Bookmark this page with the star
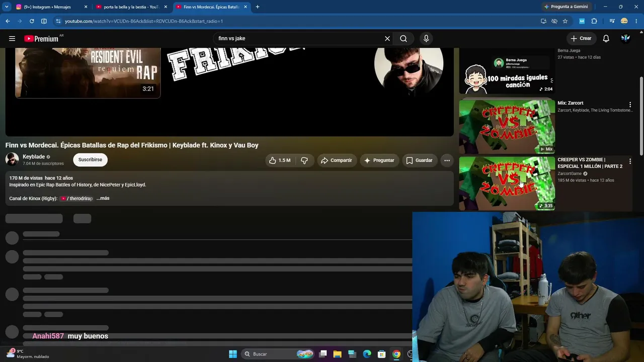This screenshot has width=644, height=362. point(565,21)
